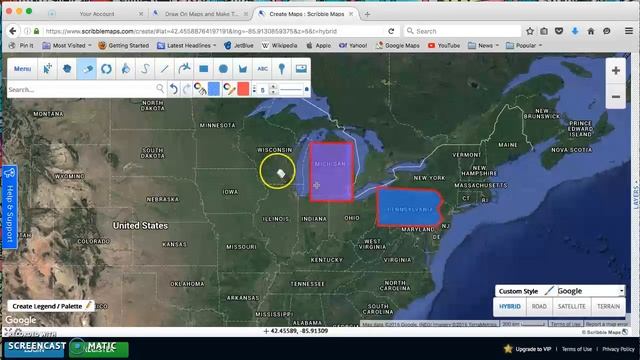
Task: Switch map type to ROAD
Action: [x=539, y=307]
